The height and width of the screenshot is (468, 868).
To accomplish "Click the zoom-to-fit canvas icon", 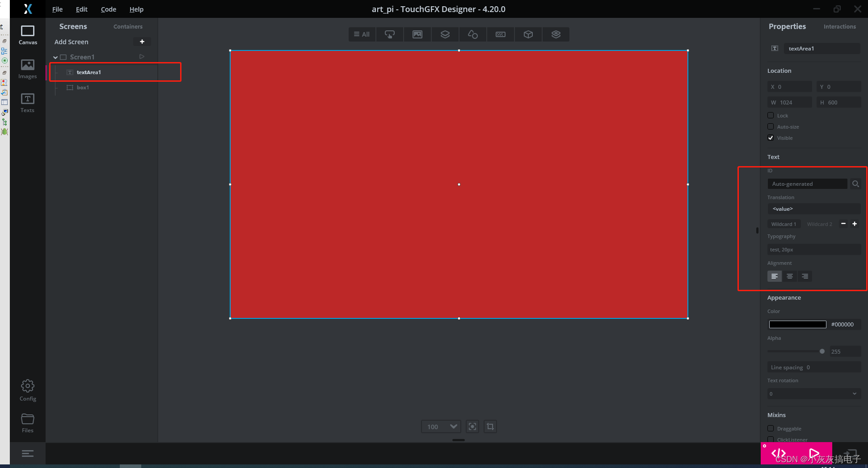I will click(x=472, y=426).
